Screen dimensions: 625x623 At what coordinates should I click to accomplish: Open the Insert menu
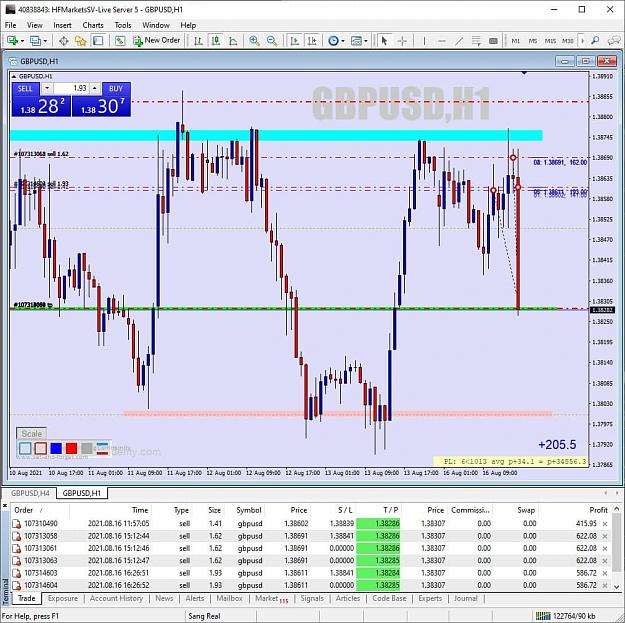click(x=63, y=25)
